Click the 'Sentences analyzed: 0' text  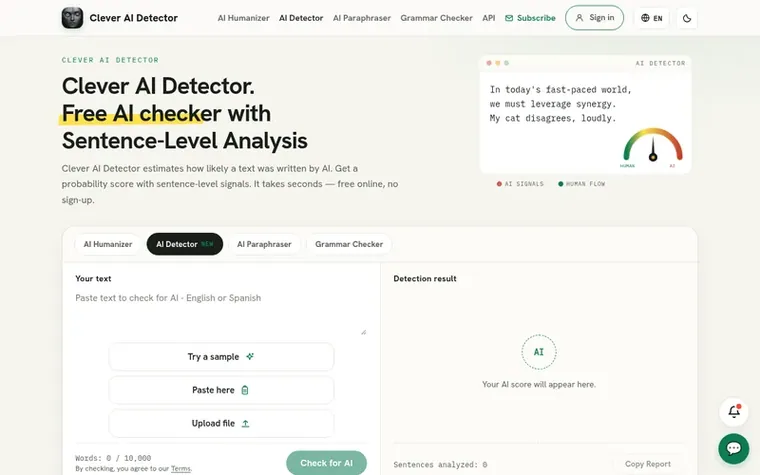[440, 464]
